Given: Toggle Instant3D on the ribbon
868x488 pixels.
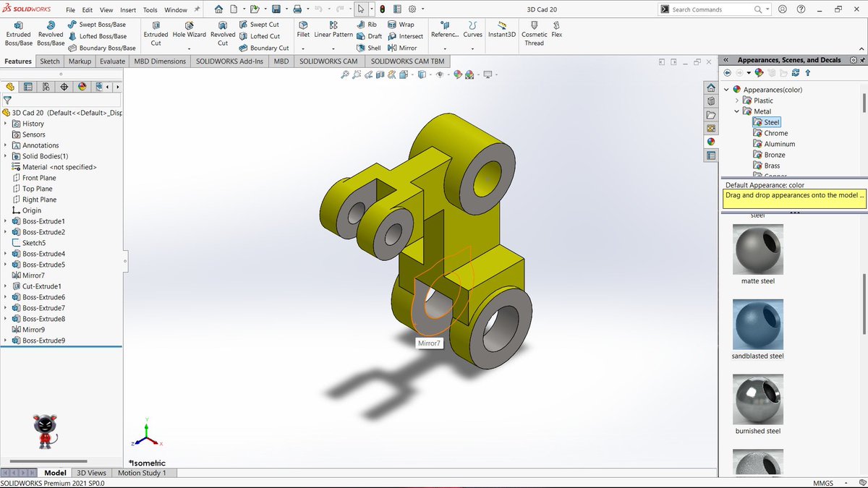Looking at the screenshot, I should 501,30.
